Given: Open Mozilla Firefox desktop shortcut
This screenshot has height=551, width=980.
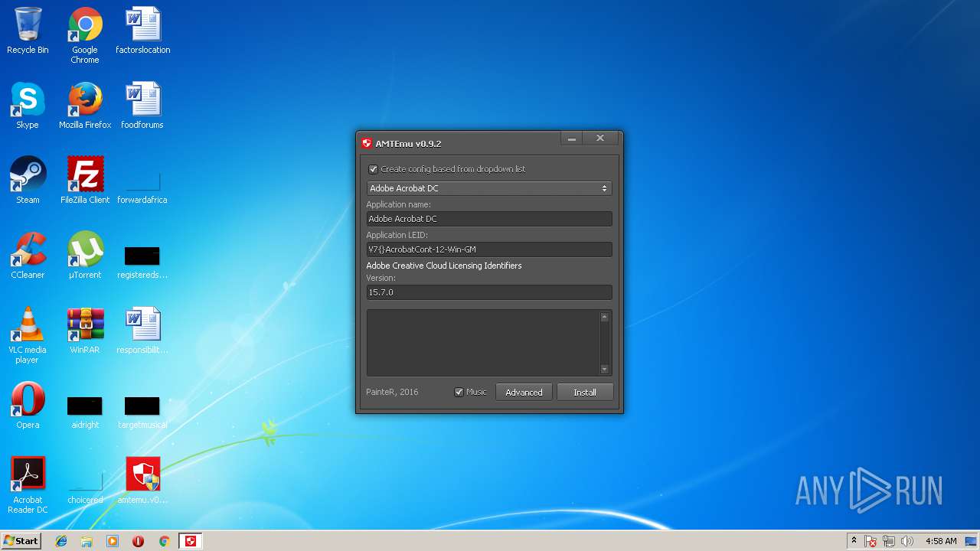Looking at the screenshot, I should point(85,106).
